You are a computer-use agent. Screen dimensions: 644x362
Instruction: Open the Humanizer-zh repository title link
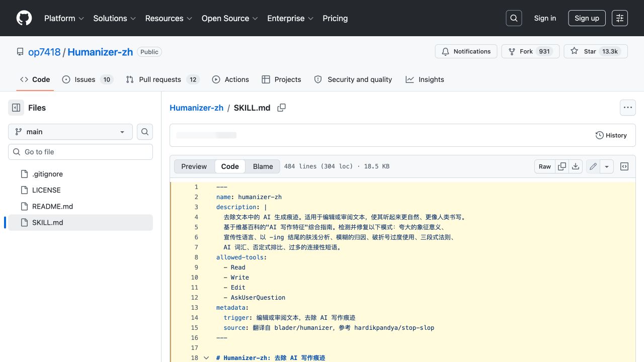click(x=100, y=52)
